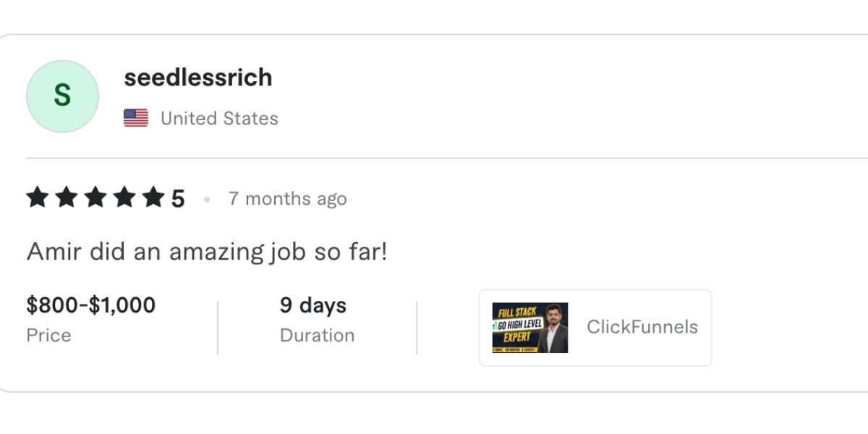Click the second rating star

coord(67,197)
